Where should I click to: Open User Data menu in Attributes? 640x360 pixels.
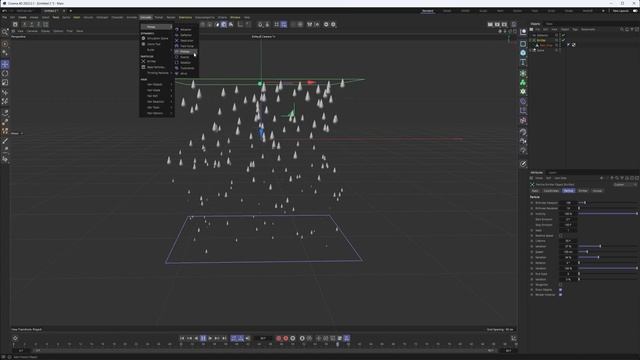[x=560, y=178]
